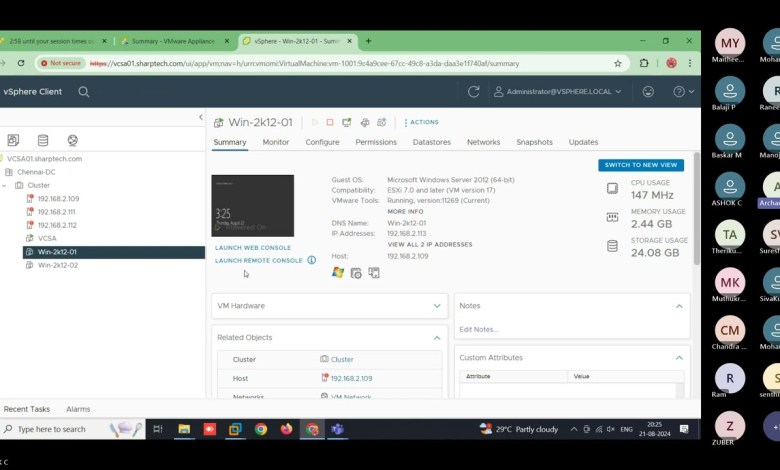Select host 192.168.2.112 in tree
This screenshot has height=470, width=780.
point(57,225)
